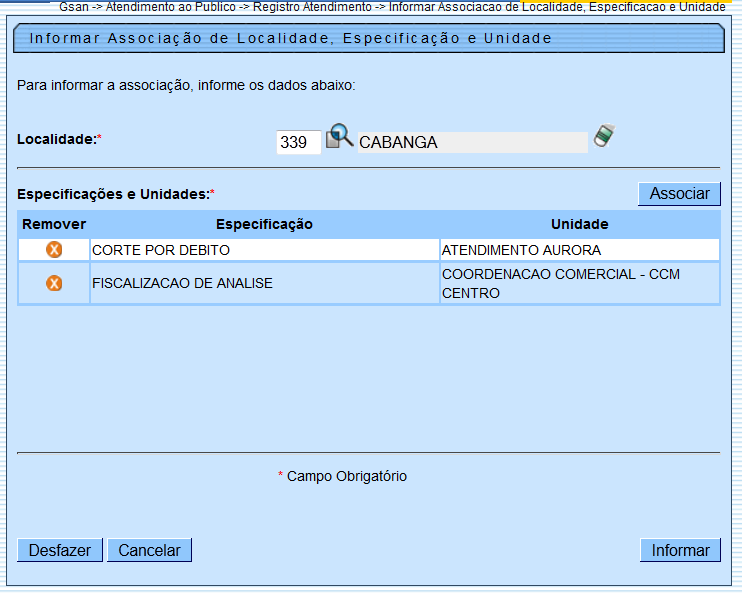Focus the Localidade code field showing 339
Viewport: 742px width, 593px height.
coord(298,143)
